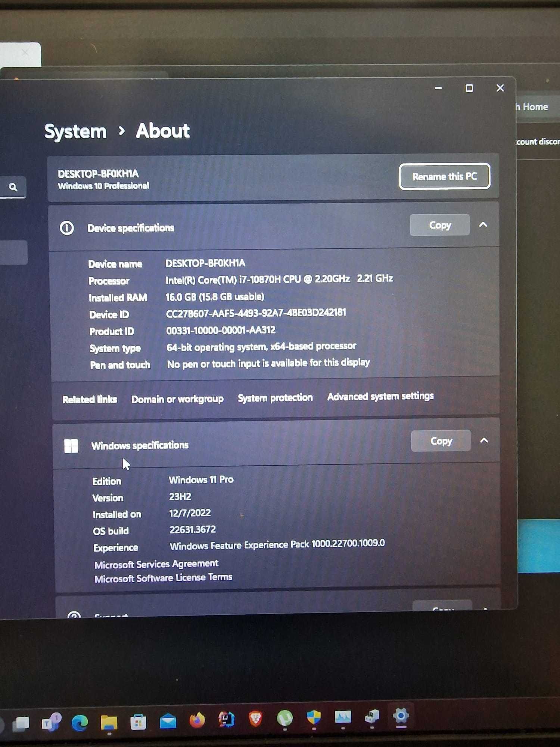Click the Windows logo beside Windows specifications
Screen dimensions: 560x747
[71, 446]
